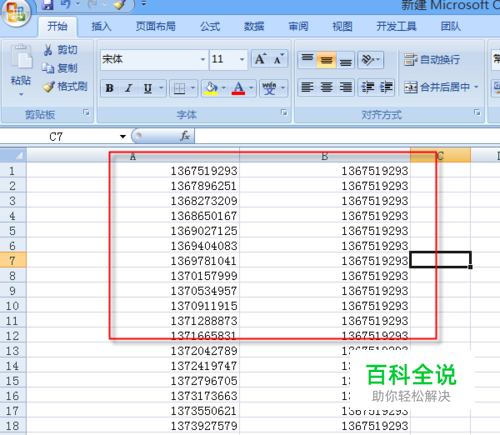Image resolution: width=500 pixels, height=435 pixels.
Task: Open the text orientation options
Action: 370,60
